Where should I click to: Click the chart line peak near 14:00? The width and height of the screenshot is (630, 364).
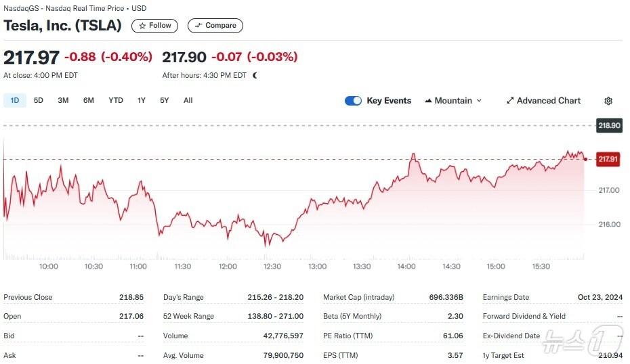(x=413, y=155)
